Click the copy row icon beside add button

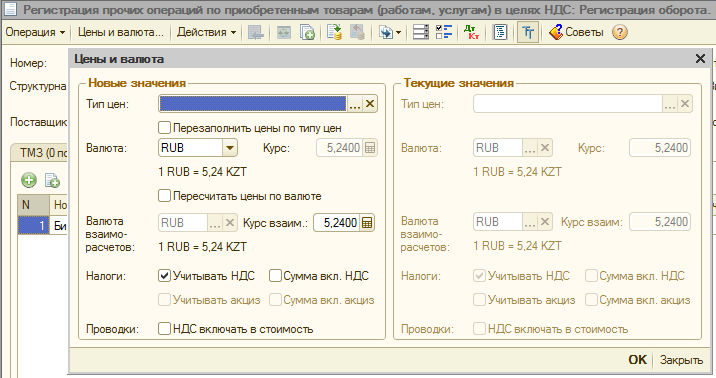52,180
